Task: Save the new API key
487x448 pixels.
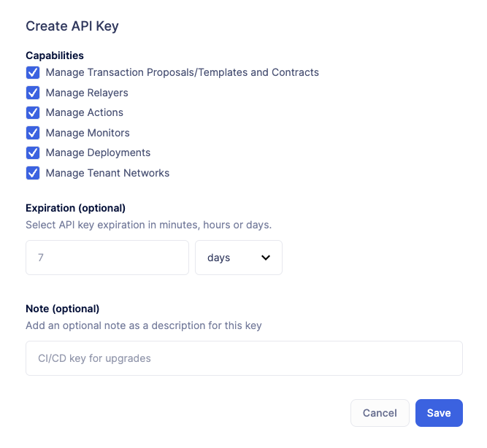Action: point(438,413)
